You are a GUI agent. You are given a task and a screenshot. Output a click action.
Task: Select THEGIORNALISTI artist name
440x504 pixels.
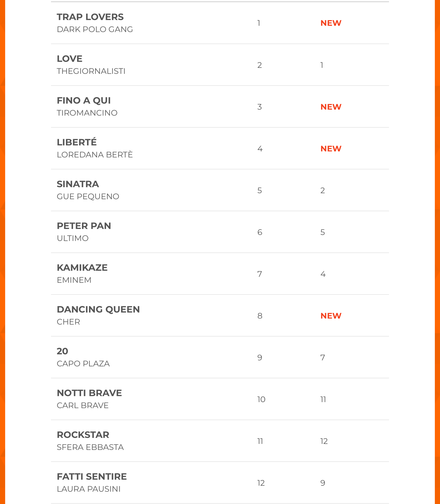coord(91,71)
